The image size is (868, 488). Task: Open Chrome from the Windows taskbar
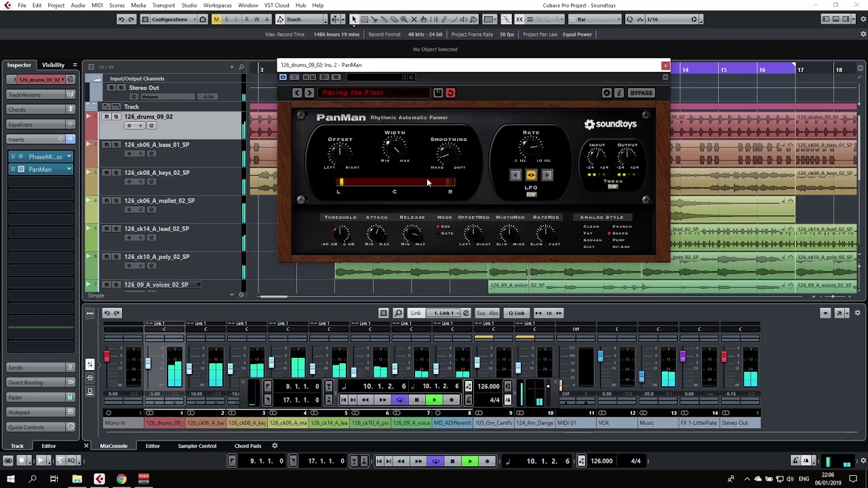coord(121,479)
